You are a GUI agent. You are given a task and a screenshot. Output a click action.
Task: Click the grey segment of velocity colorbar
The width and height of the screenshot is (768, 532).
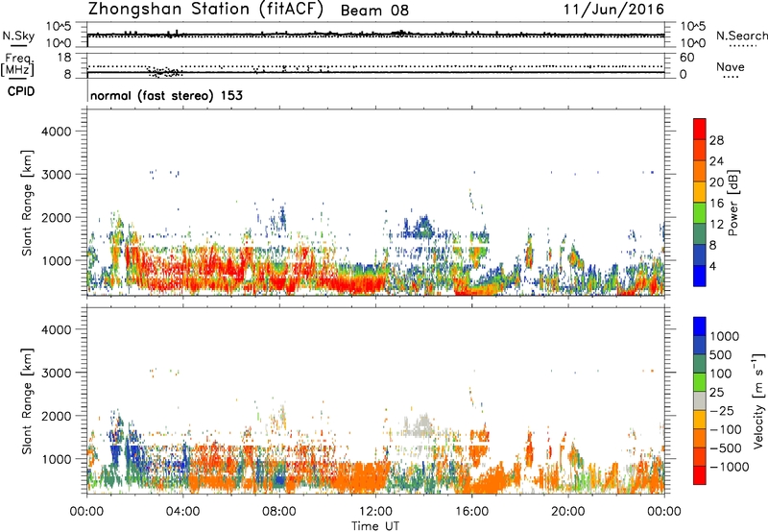pos(700,400)
